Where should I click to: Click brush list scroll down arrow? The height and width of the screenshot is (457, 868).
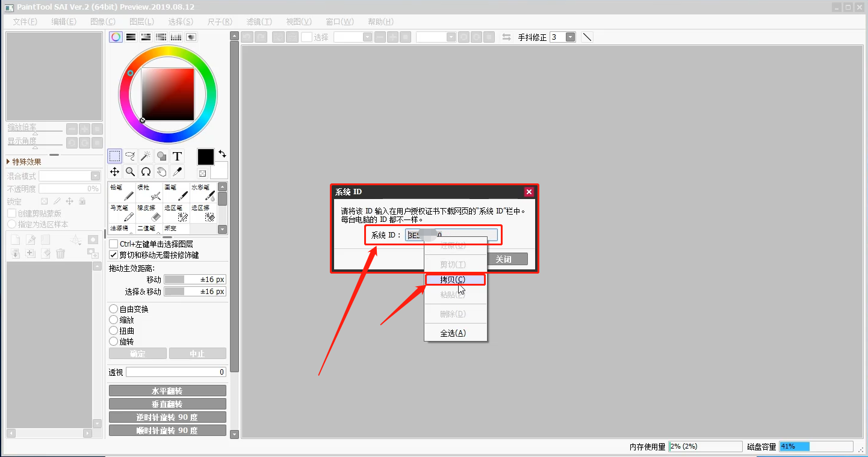point(222,229)
